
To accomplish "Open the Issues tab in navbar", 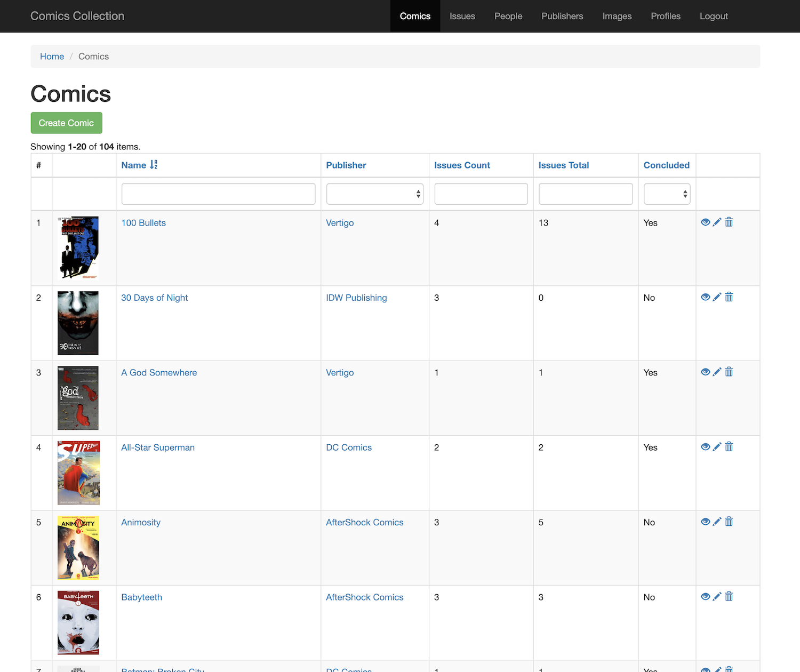I will 462,16.
